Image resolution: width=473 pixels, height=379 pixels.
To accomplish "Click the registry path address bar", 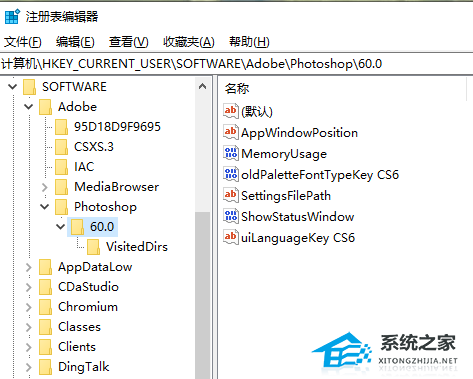I will point(236,64).
